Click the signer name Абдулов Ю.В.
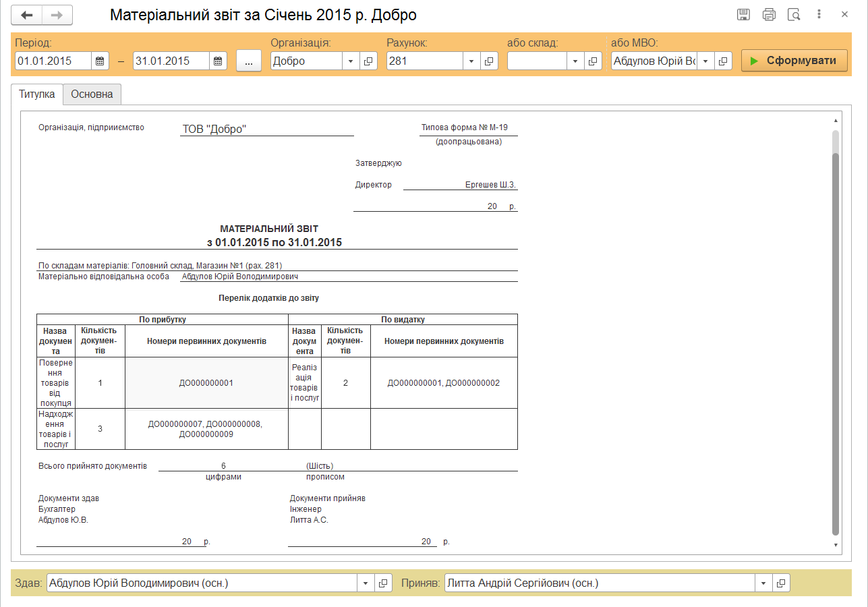Image resolution: width=868 pixels, height=607 pixels. coord(63,520)
